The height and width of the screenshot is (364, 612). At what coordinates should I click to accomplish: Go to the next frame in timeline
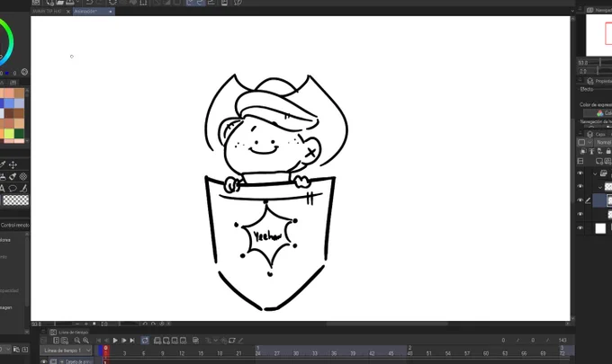[x=124, y=341]
